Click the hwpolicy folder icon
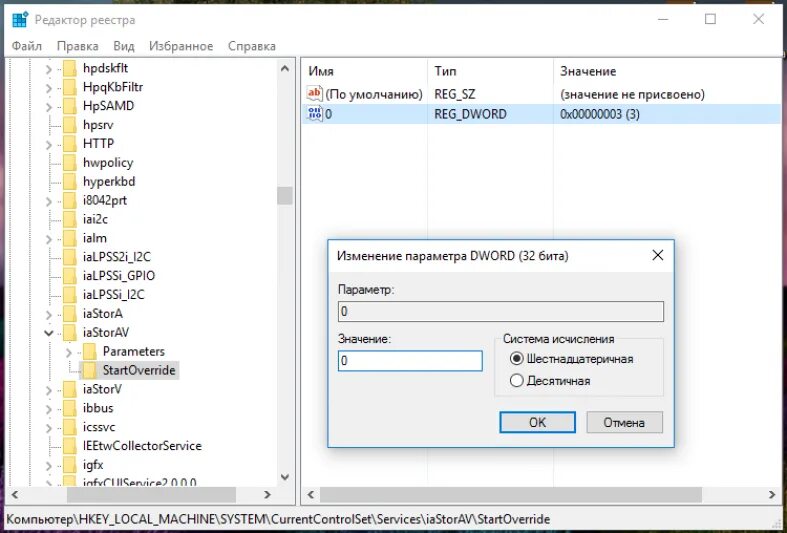This screenshot has width=787, height=533. pos(70,163)
